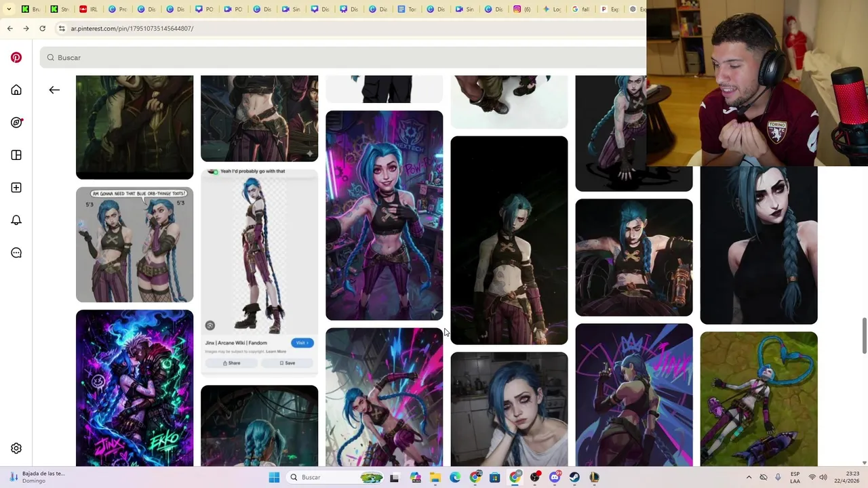The width and height of the screenshot is (868, 488).
Task: Switch to the Instagram '(6)' tab
Action: tap(523, 9)
